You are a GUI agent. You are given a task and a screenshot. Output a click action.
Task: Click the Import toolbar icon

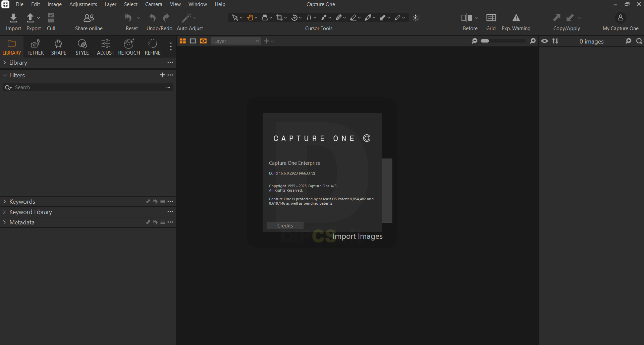[13, 18]
